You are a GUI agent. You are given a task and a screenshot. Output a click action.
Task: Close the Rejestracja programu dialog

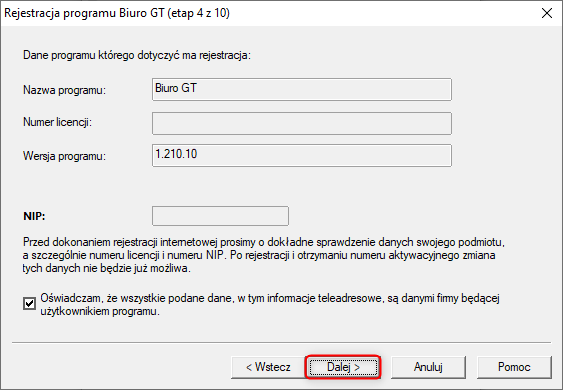coord(547,13)
